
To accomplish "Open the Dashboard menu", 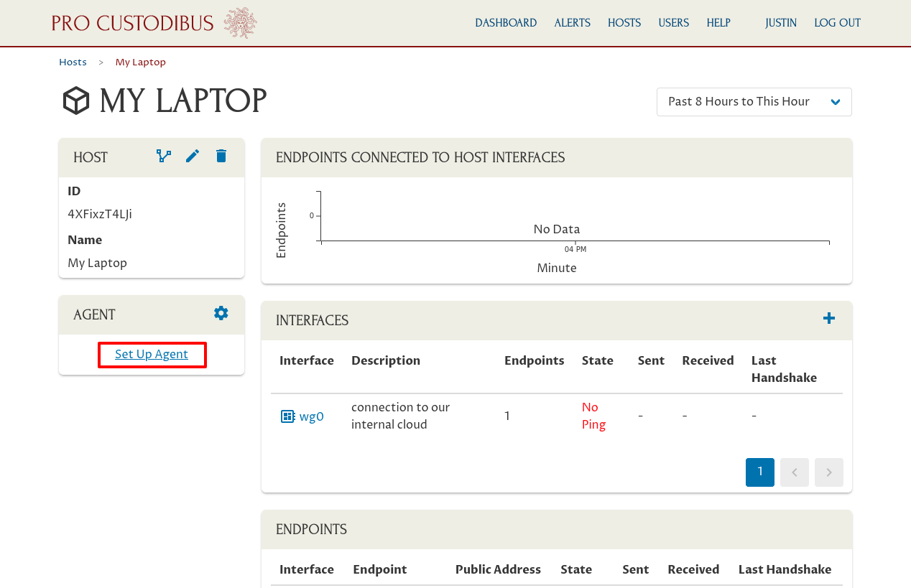I will (506, 23).
